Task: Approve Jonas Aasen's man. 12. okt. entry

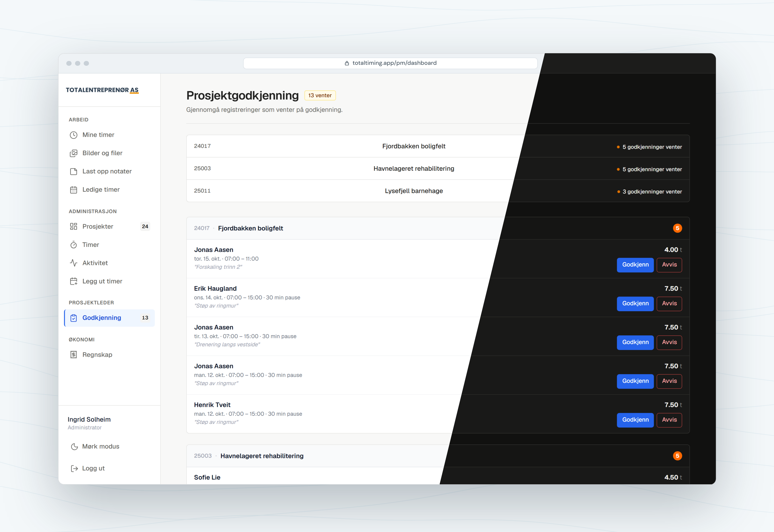Action: [635, 381]
